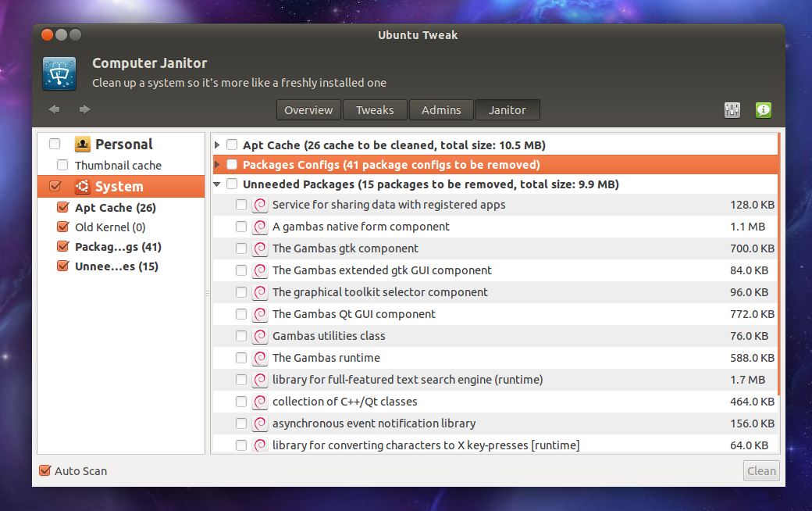Toggle the Auto Scan checkbox

(x=45, y=470)
